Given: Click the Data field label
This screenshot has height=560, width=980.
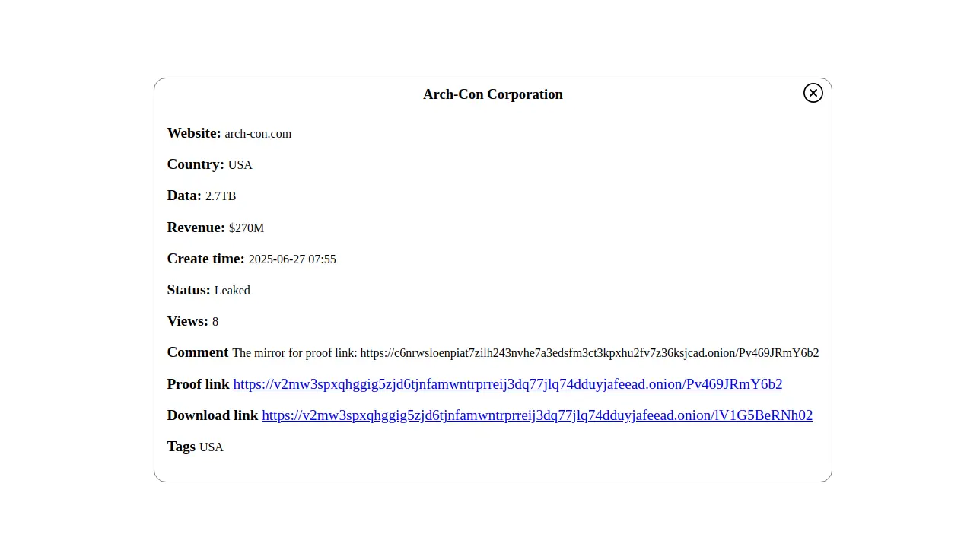Looking at the screenshot, I should click(184, 196).
